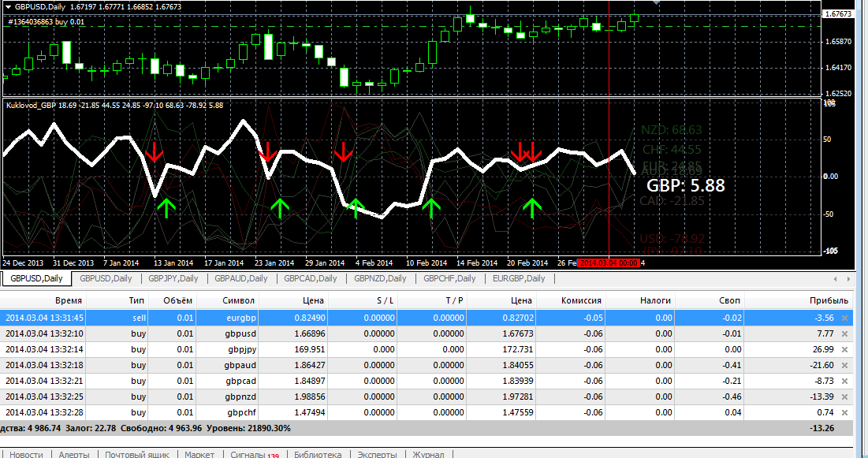
Task: Click the gbpcad symbol cell
Action: [x=240, y=381]
